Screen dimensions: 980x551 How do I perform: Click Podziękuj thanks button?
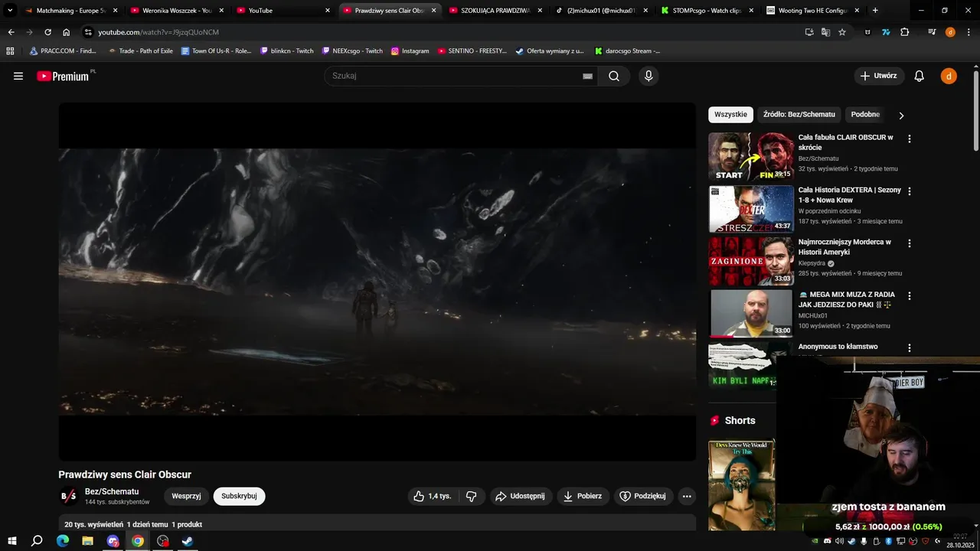click(643, 496)
